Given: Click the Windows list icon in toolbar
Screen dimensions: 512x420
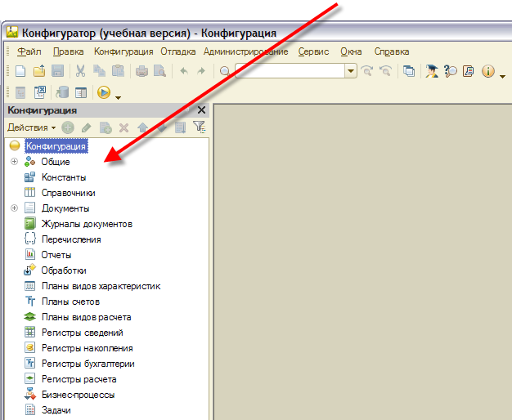Looking at the screenshot, I should click(409, 72).
